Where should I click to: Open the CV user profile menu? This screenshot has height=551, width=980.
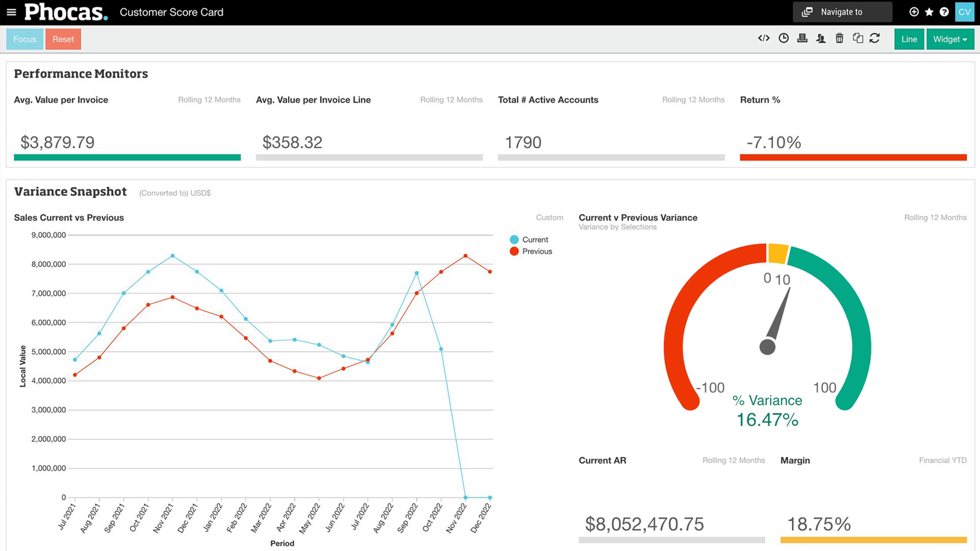(x=964, y=12)
